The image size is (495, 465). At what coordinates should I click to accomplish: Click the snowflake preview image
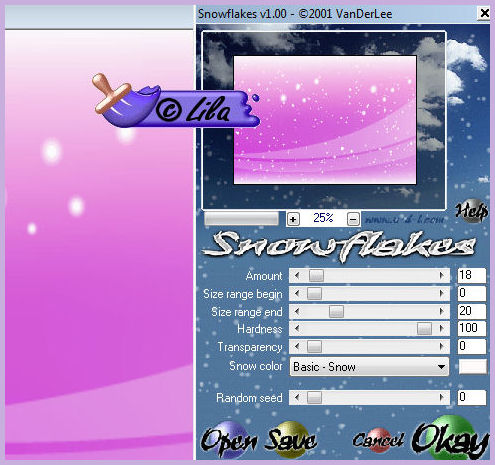(324, 120)
